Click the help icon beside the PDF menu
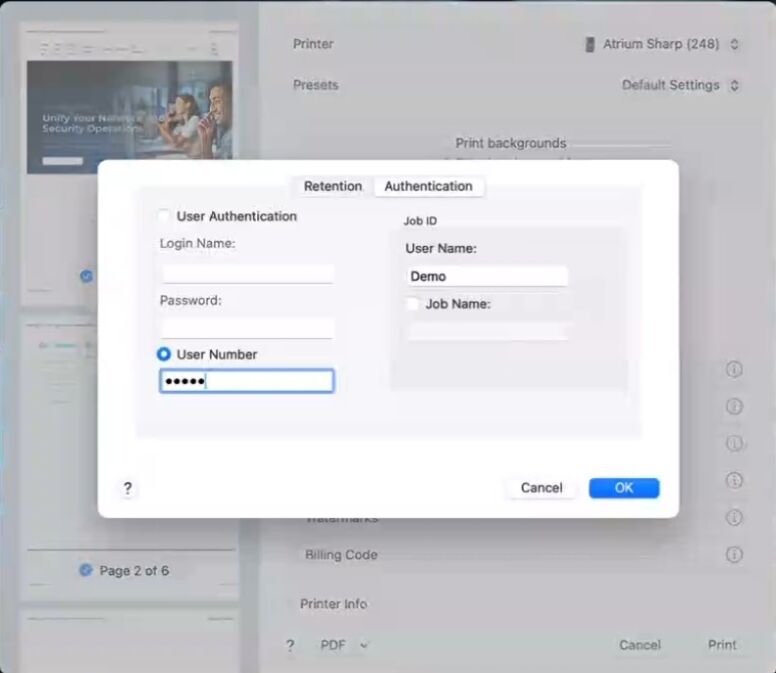Screen dimensions: 776x673 pyautogui.click(x=290, y=645)
